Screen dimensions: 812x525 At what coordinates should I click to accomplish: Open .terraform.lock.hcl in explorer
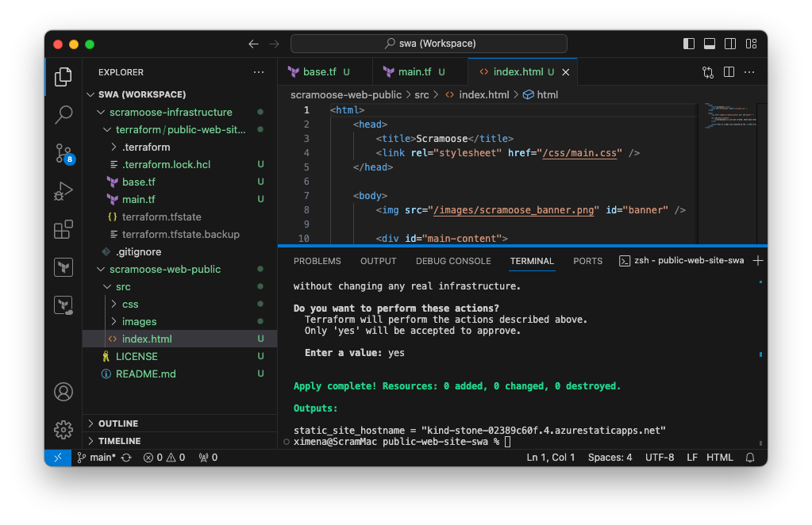click(x=179, y=164)
